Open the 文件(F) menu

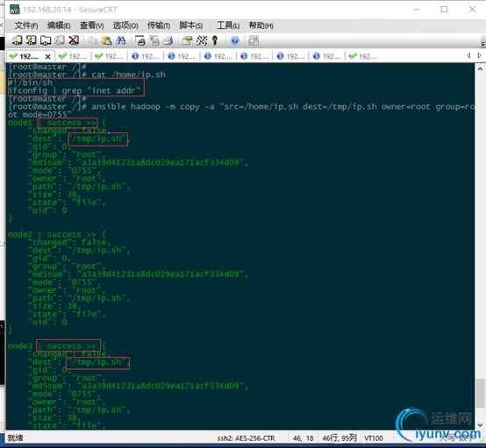pyautogui.click(x=26, y=25)
